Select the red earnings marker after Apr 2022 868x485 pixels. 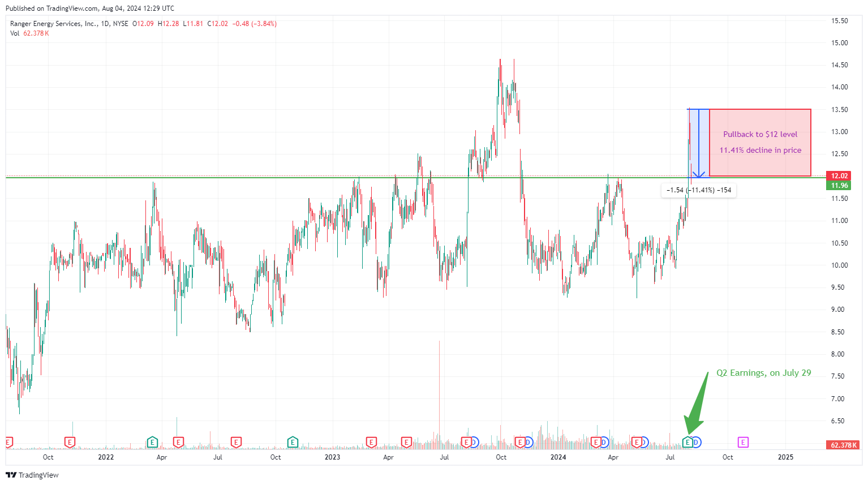(178, 442)
